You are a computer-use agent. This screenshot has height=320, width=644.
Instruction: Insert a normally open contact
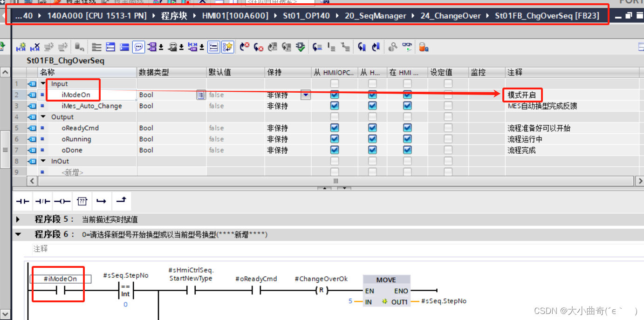click(23, 201)
